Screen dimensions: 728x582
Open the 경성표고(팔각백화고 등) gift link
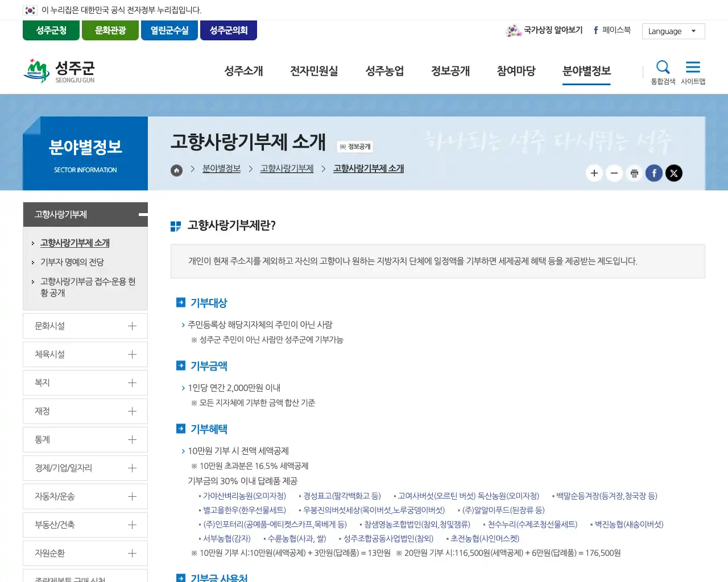pos(342,496)
